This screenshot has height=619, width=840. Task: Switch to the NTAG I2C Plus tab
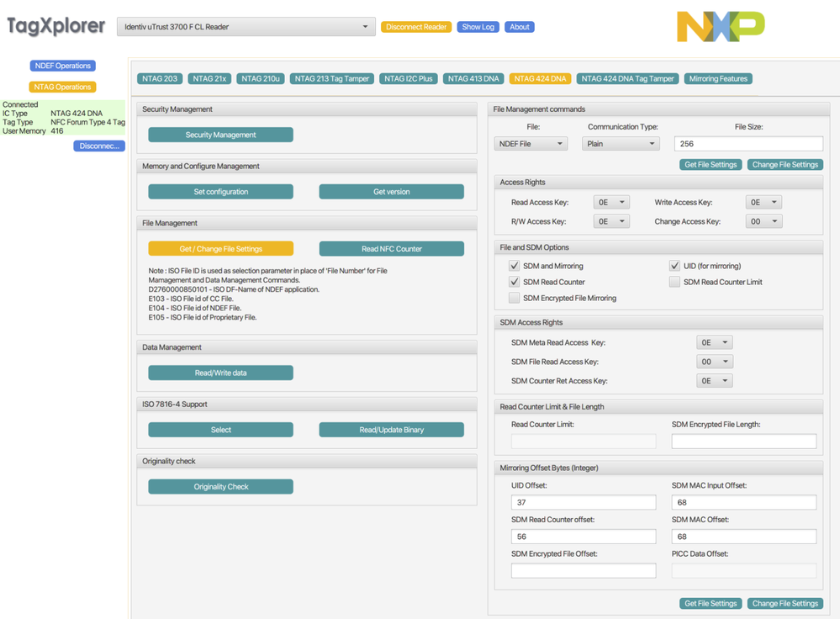pyautogui.click(x=408, y=79)
